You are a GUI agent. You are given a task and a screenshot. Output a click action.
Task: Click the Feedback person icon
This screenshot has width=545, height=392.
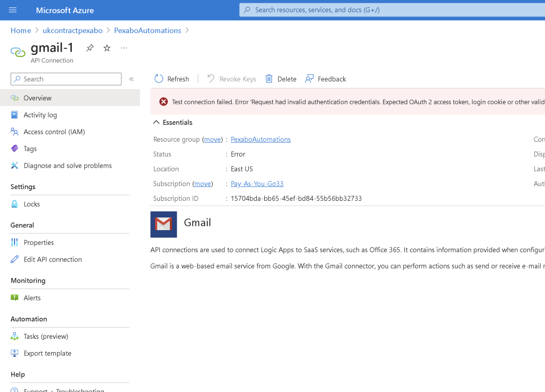click(310, 79)
